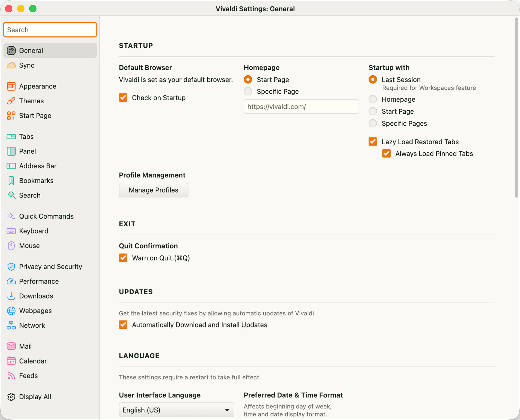Click the homepage URL text field
This screenshot has width=520, height=420.
301,107
